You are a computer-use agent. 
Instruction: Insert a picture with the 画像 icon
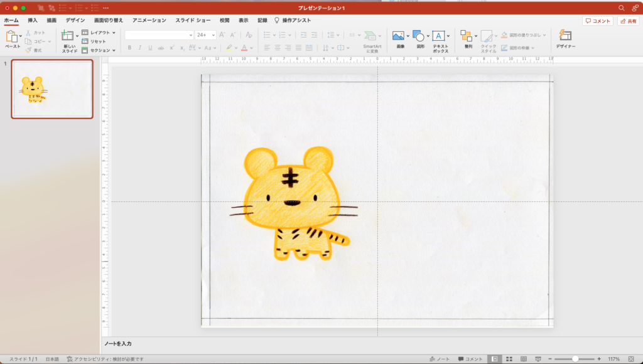coord(398,36)
